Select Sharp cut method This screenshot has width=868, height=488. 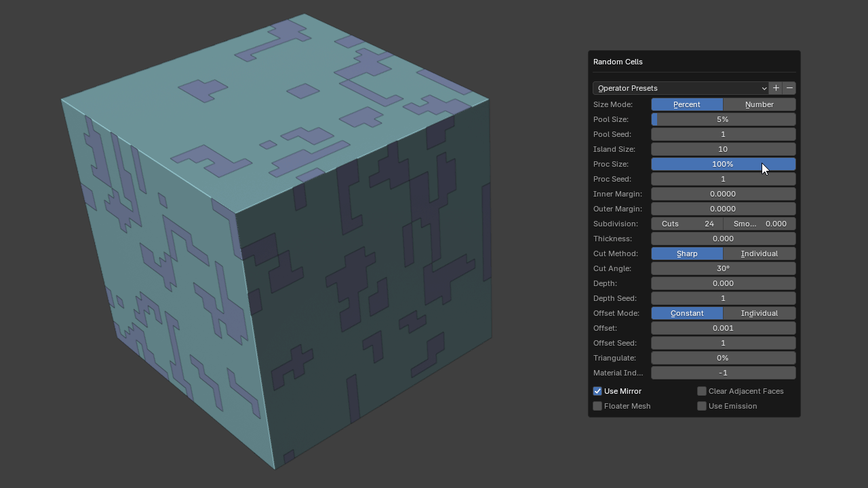tap(687, 253)
